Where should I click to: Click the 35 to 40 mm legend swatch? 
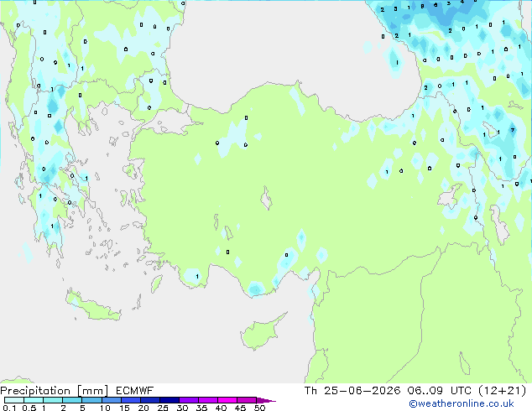pos(207,400)
